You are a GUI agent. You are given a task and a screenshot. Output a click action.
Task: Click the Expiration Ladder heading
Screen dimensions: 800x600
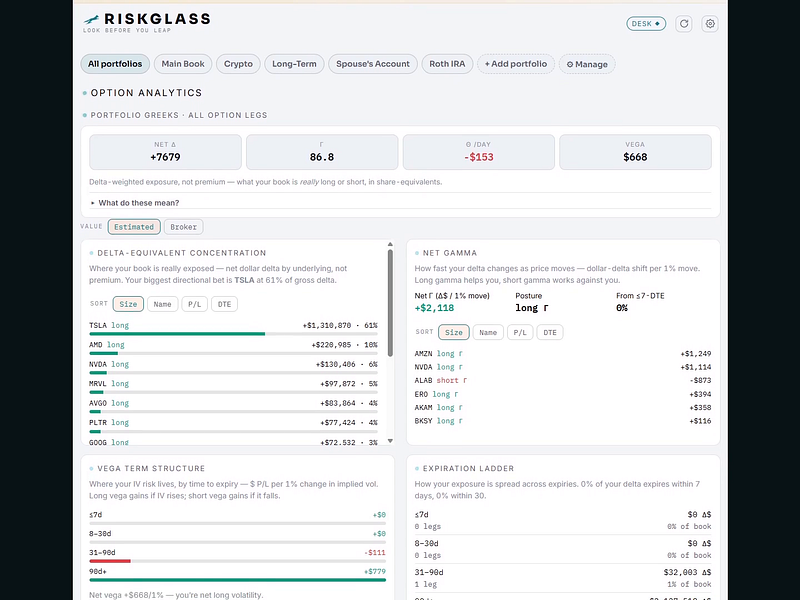(x=468, y=468)
